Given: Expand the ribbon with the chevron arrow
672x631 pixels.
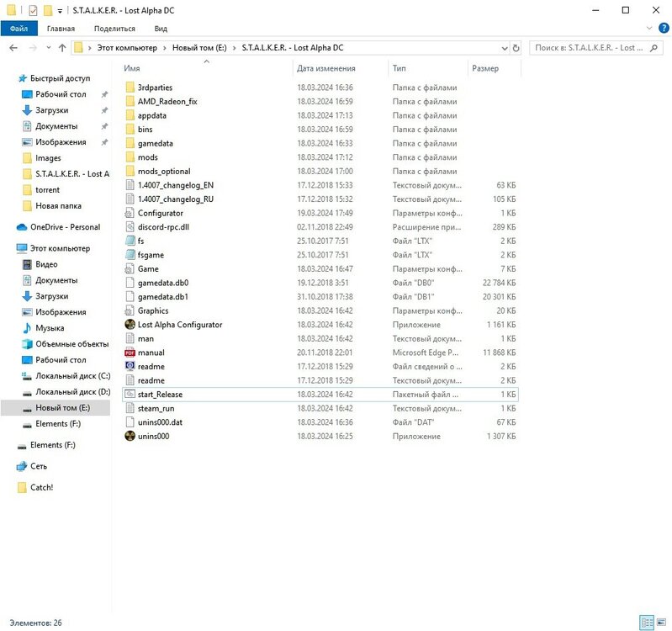Looking at the screenshot, I should (x=648, y=28).
